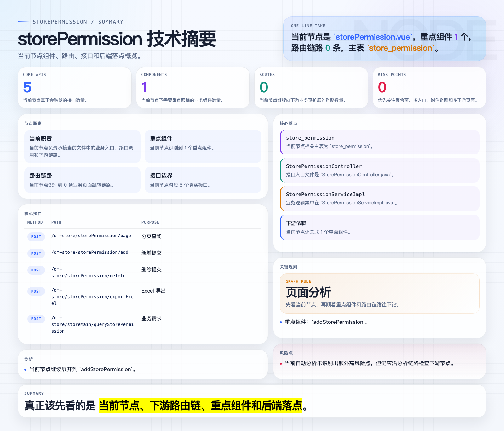Click the Excel 导出 purpose cell

click(x=153, y=291)
